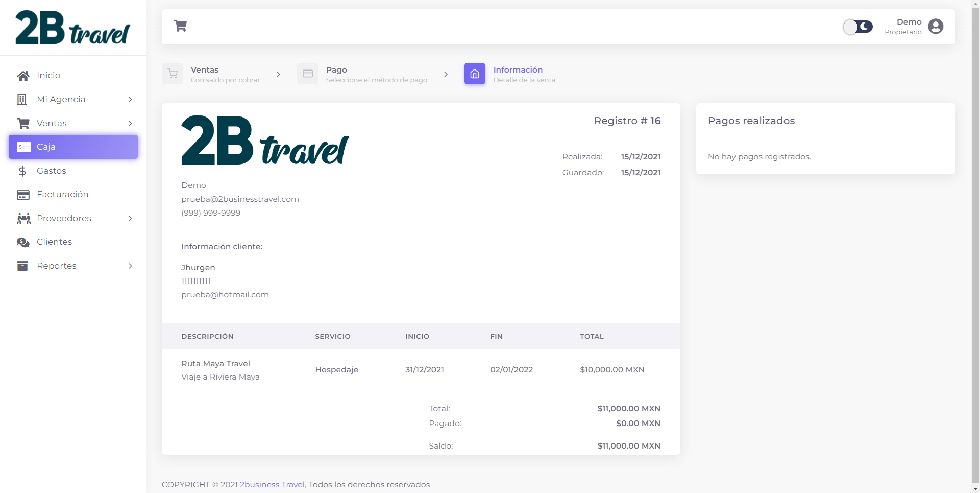Click the chevron after Pago step
Viewport: 980px width, 493px height.
[446, 74]
